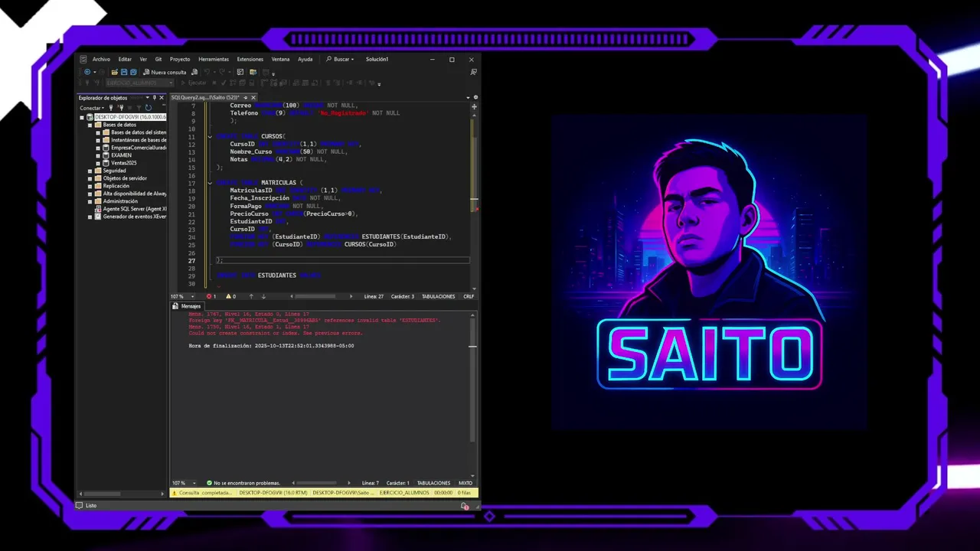Expand the Replicación folder
The width and height of the screenshot is (980, 551).
click(x=90, y=186)
